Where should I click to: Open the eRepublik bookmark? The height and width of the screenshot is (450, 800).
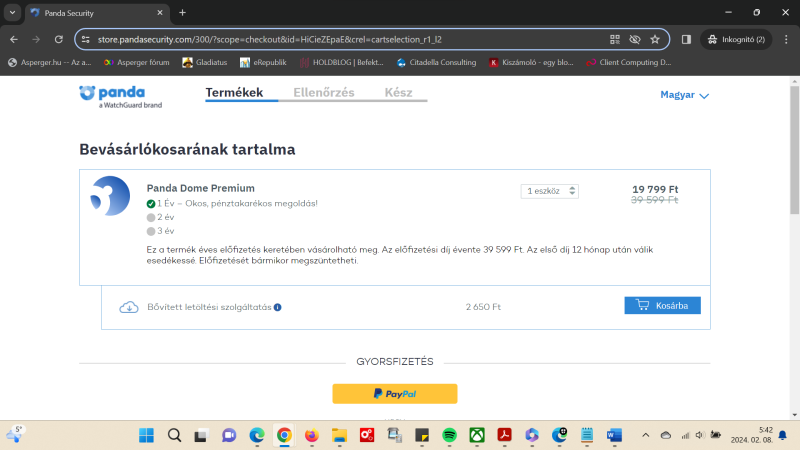(263, 62)
